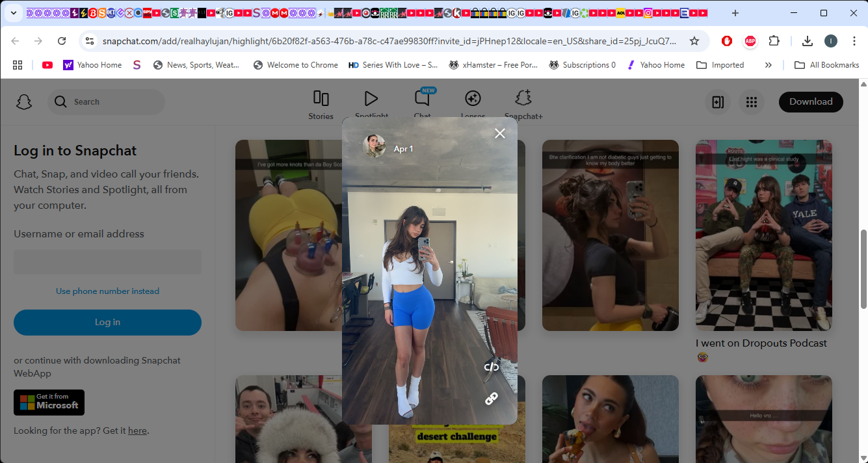Image resolution: width=868 pixels, height=463 pixels.
Task: Click the Username or email input field
Action: 107,262
